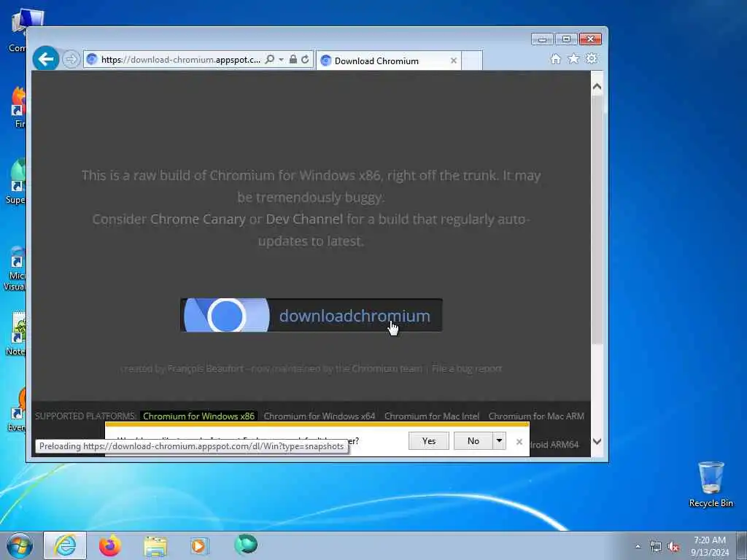Click Internet Explorer in the taskbar
Viewport: 747px width, 560px height.
pyautogui.click(x=65, y=545)
